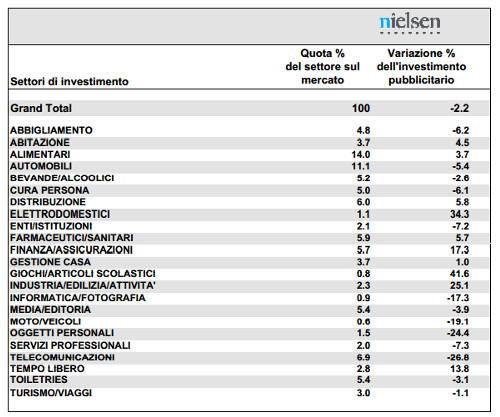Select the ABBIGLIAMENTO sector row
Screen dimensions: 500x417
click(249, 130)
